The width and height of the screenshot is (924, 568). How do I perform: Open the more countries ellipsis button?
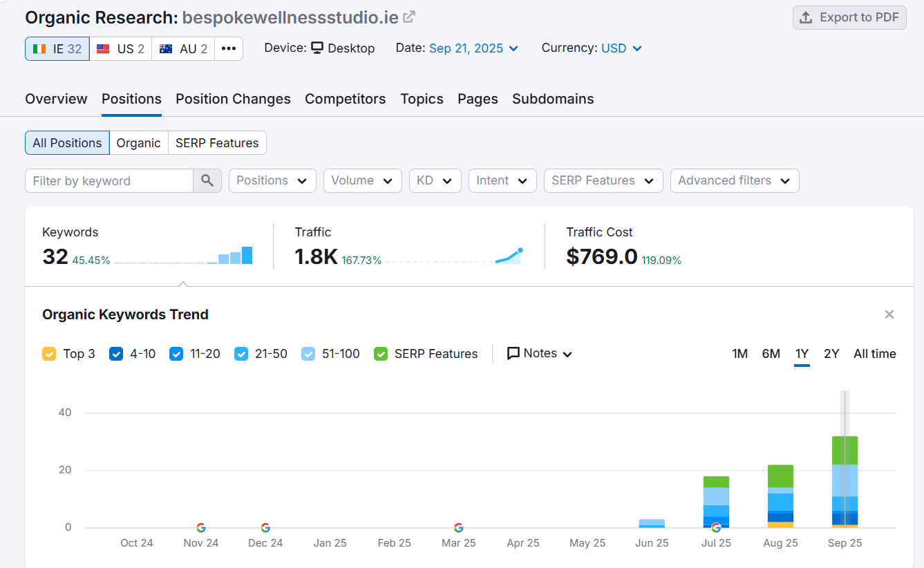coord(229,48)
